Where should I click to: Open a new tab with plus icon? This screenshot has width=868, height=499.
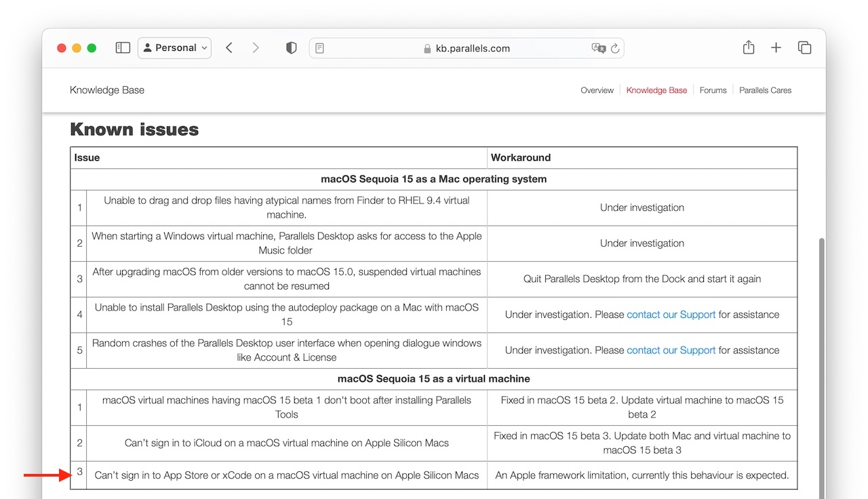click(776, 48)
